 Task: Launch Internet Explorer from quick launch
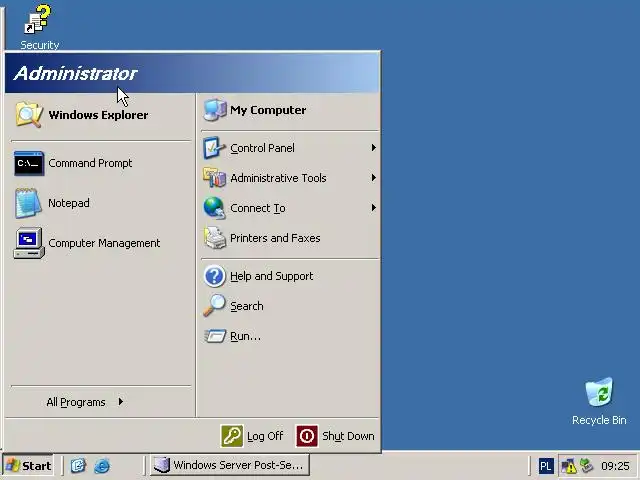coord(102,465)
